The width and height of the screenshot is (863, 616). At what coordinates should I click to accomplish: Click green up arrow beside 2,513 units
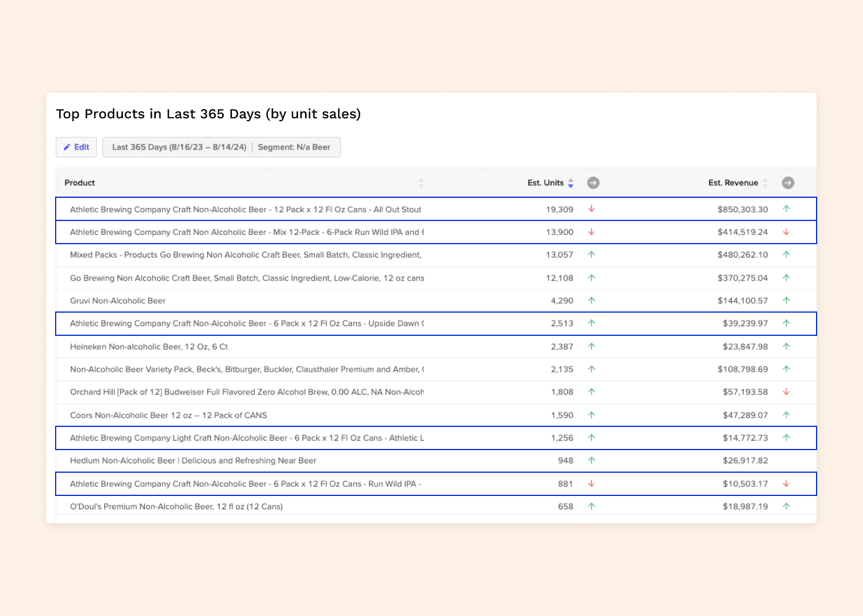point(592,323)
